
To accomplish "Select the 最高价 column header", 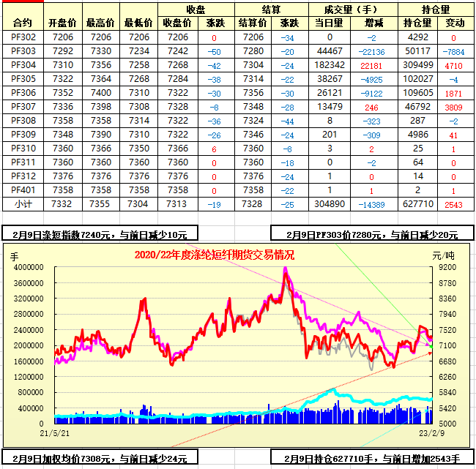I will tap(100, 23).
